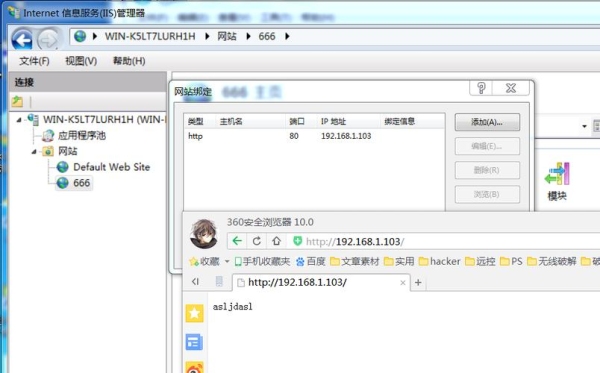The height and width of the screenshot is (373, 600).
Task: Click 192.168.1.103 cell in bindings table
Action: click(x=346, y=136)
